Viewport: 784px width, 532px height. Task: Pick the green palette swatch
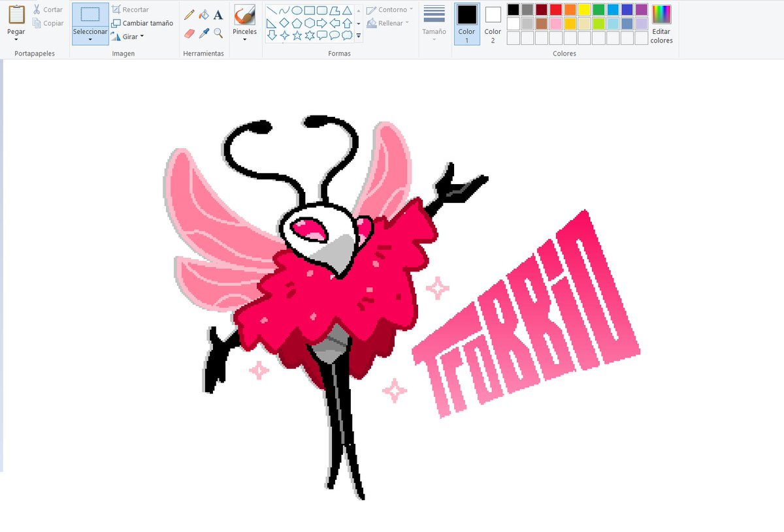[599, 10]
